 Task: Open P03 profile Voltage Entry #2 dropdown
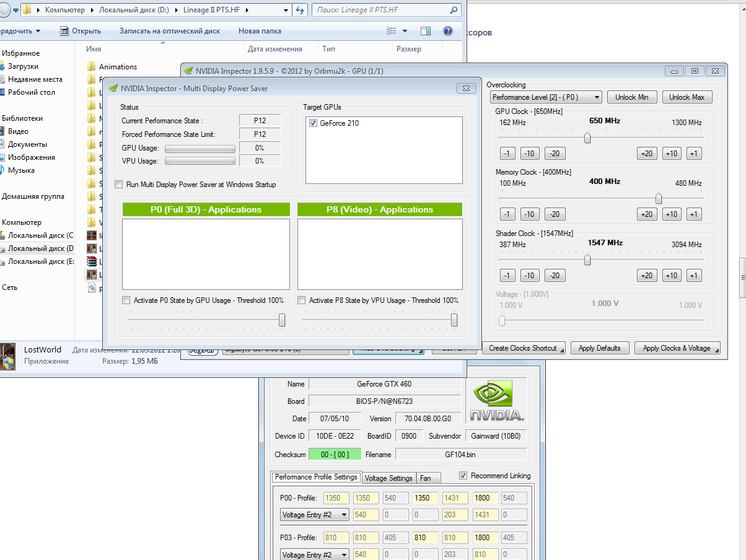click(x=315, y=554)
